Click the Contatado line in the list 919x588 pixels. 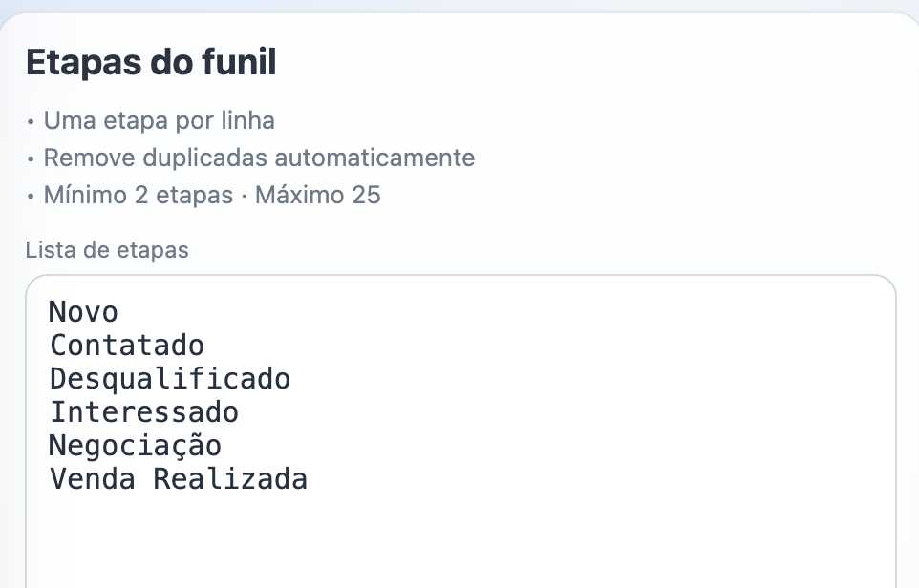coord(127,345)
